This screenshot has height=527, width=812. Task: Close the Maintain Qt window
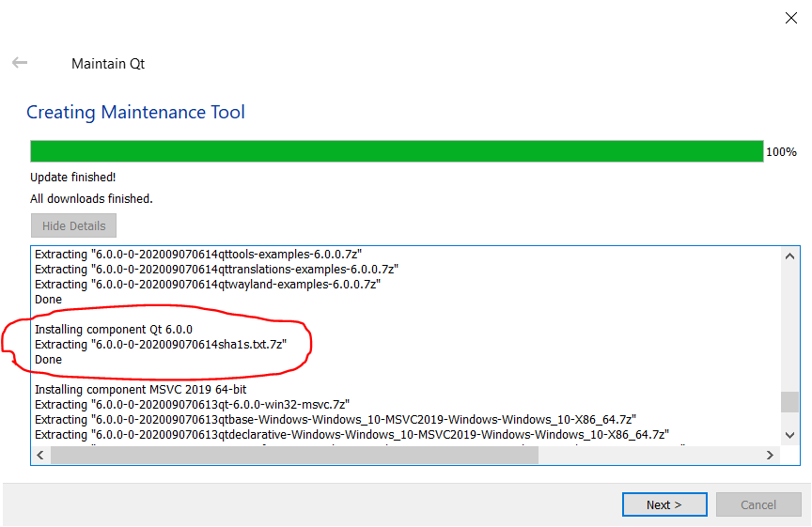point(790,18)
